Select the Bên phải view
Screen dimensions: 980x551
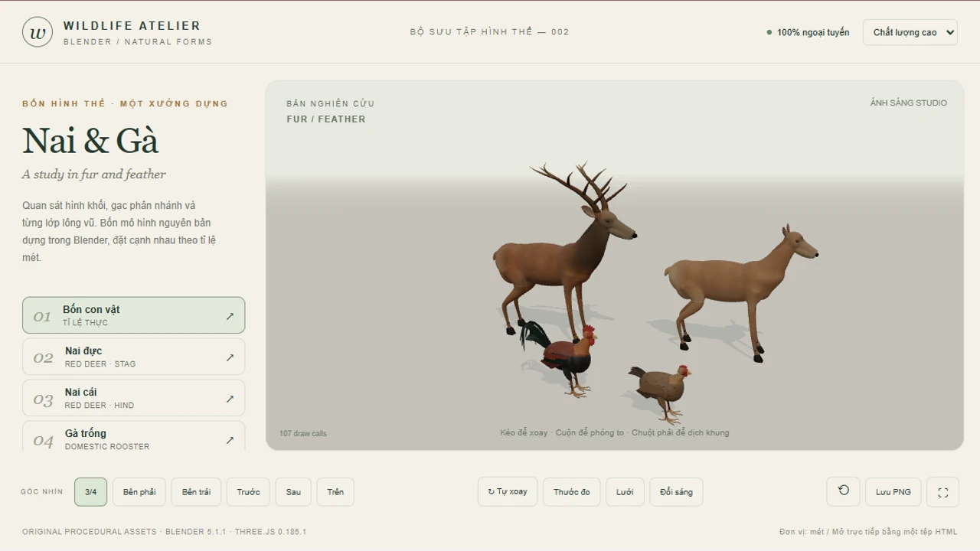(139, 492)
